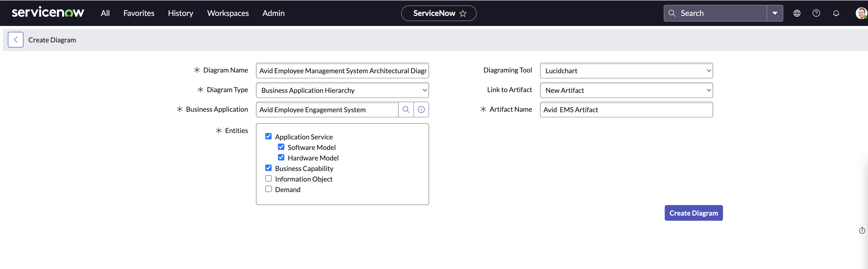Open the Link to Artifact dropdown

click(627, 90)
